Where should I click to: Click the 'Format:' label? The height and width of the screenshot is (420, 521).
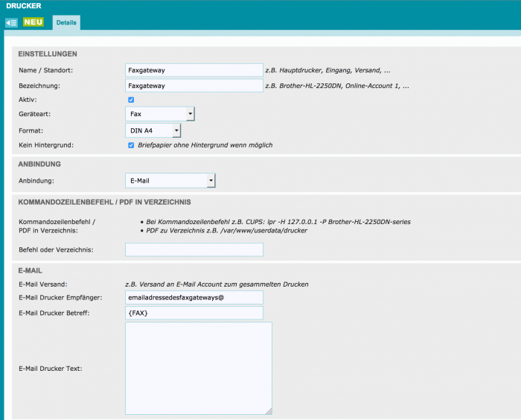tap(31, 130)
